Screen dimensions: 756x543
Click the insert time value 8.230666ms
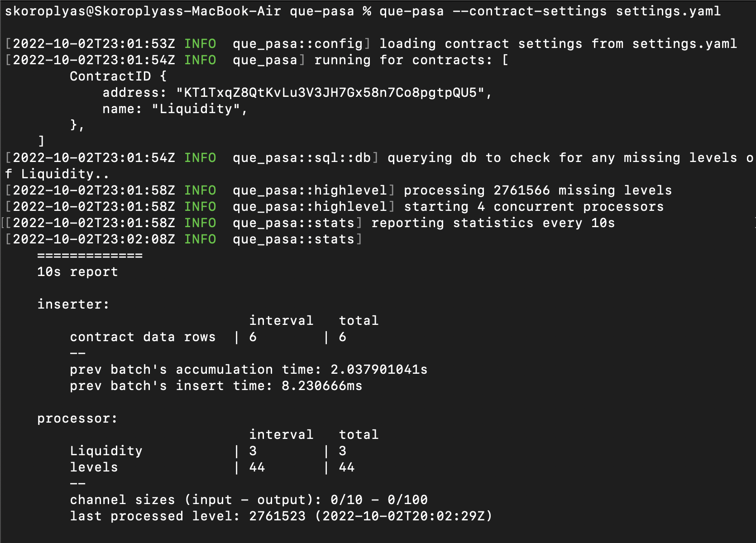coord(322,386)
